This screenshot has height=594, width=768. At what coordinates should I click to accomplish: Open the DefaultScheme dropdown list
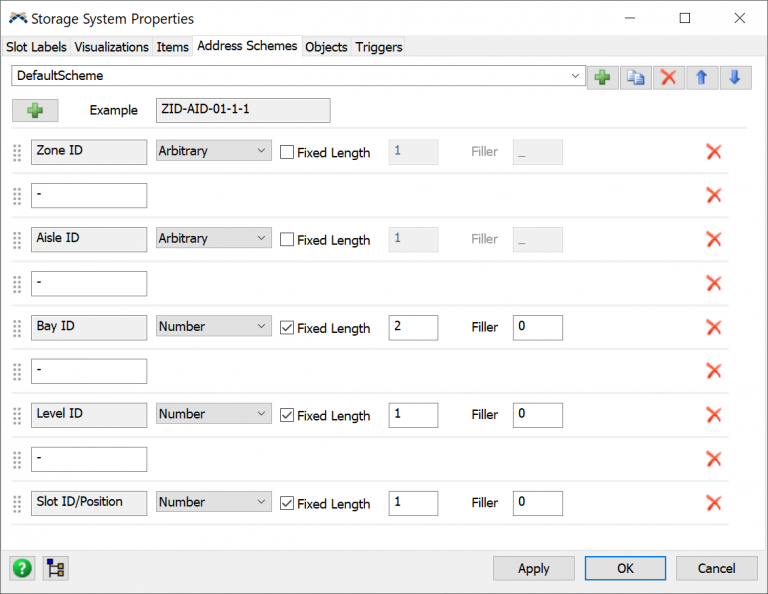pos(575,76)
